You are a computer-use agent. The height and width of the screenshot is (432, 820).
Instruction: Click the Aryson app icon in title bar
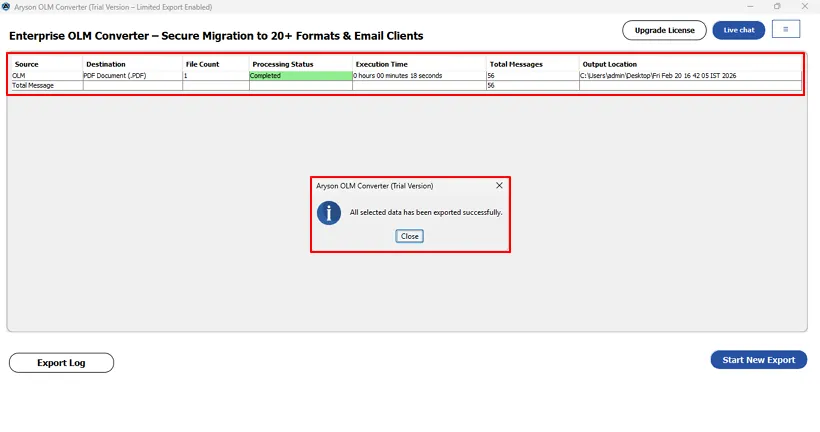pos(6,7)
